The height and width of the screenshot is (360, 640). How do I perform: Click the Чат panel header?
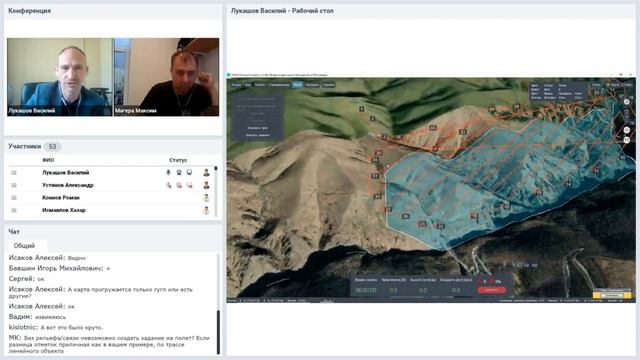[x=14, y=232]
